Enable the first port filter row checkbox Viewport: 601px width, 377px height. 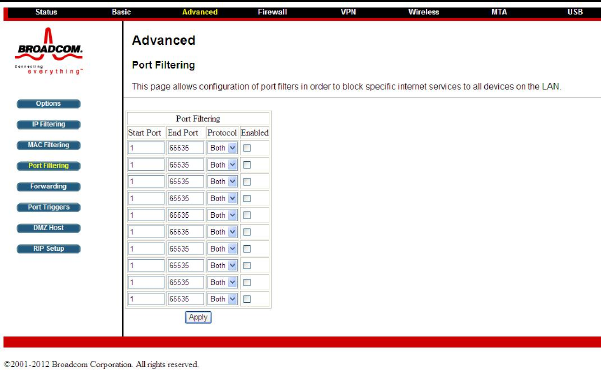247,148
